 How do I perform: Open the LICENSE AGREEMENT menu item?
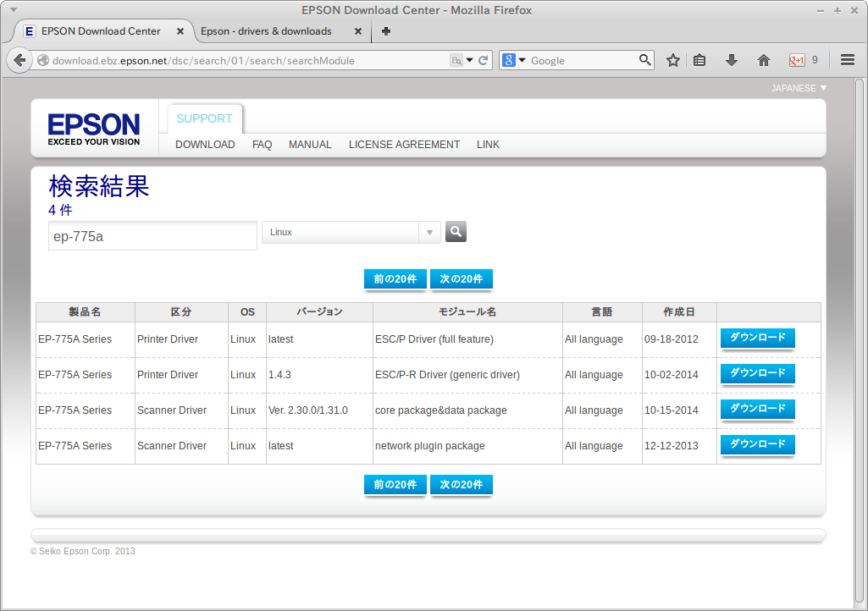404,145
